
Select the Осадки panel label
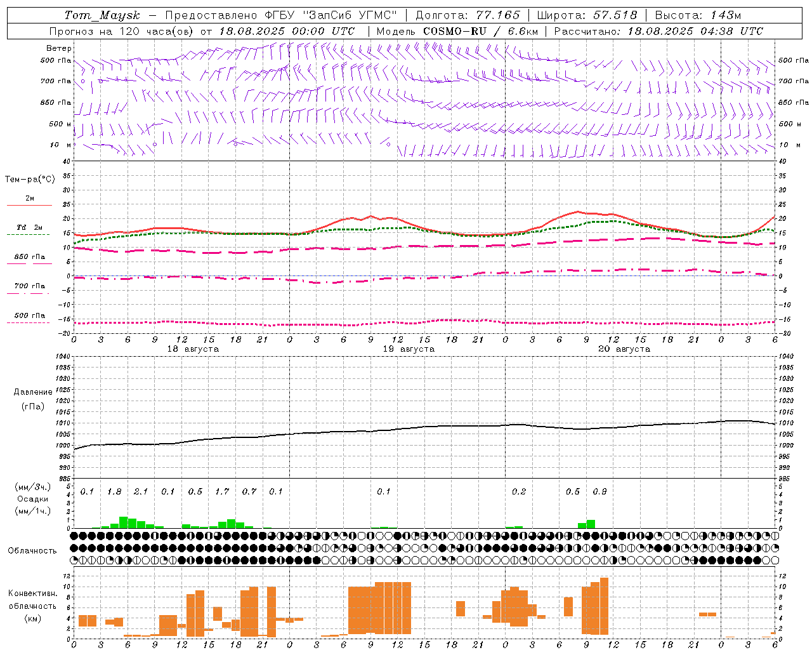pos(33,499)
